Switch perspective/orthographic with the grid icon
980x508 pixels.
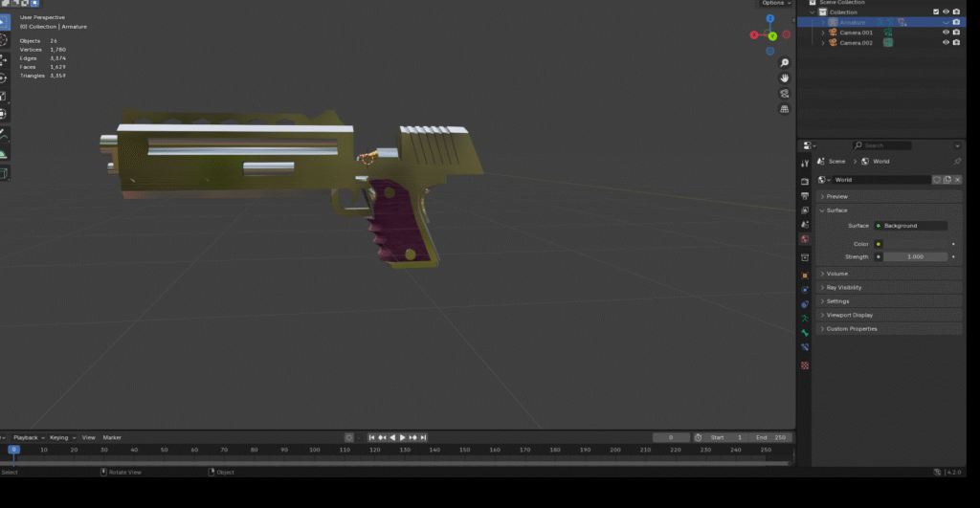[784, 109]
